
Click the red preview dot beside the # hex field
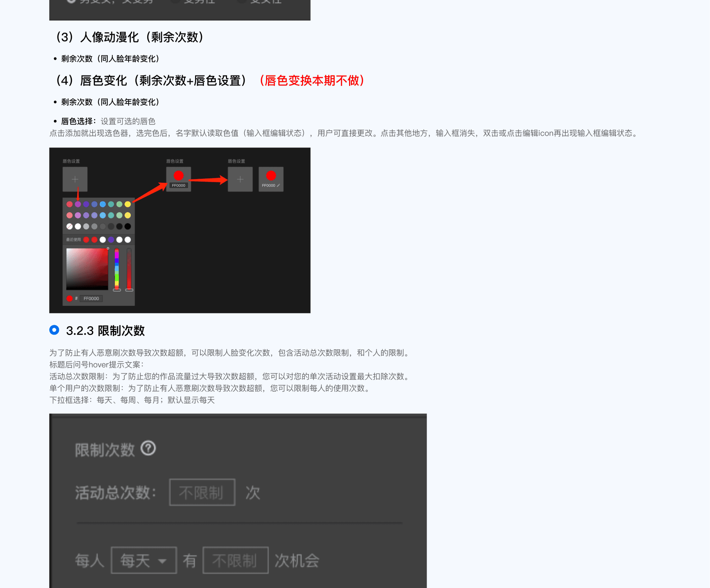tap(70, 298)
